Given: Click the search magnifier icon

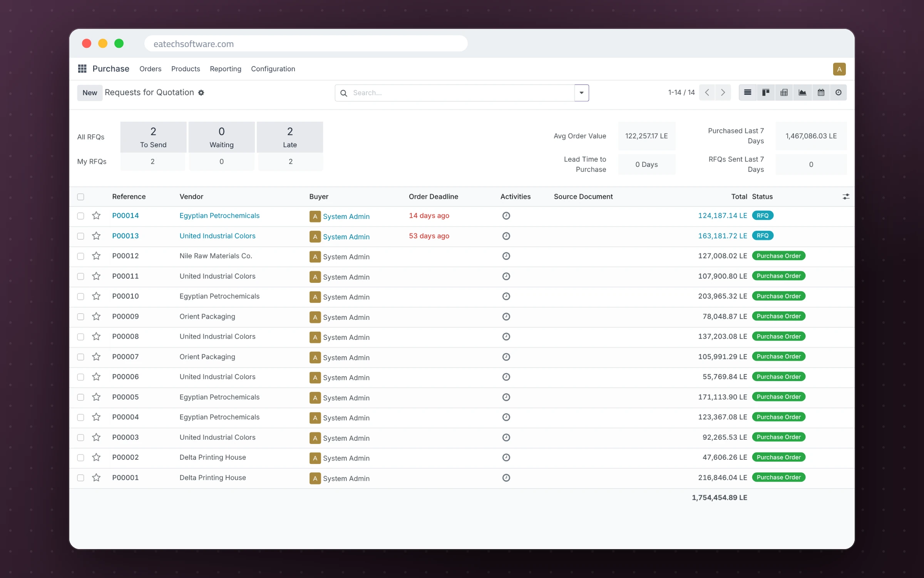Looking at the screenshot, I should point(344,93).
